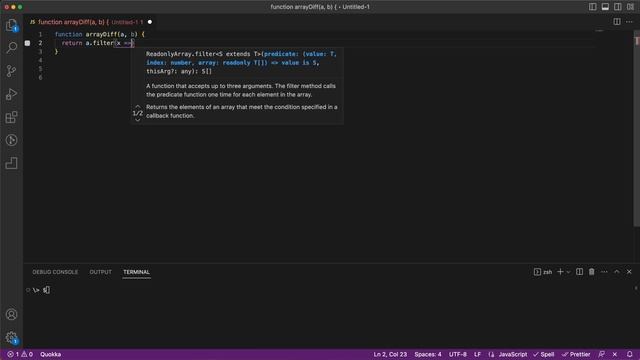Click the 1/2 signature counter

tap(138, 113)
